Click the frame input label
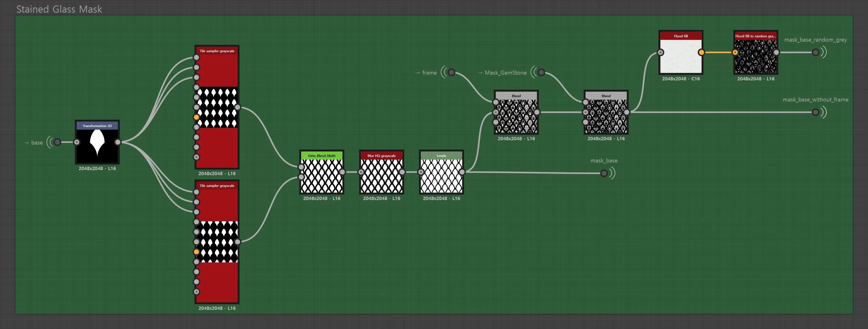Image resolution: width=868 pixels, height=329 pixels. click(430, 73)
